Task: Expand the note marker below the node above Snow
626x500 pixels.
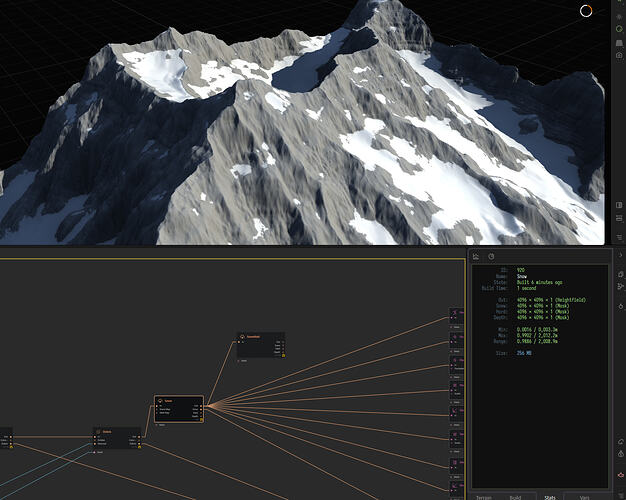Action: click(239, 361)
